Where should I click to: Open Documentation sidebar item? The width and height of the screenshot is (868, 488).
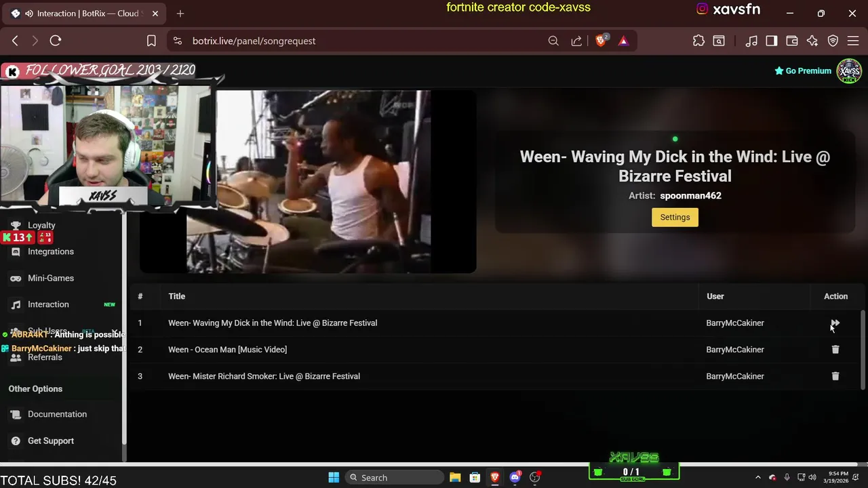pyautogui.click(x=57, y=414)
